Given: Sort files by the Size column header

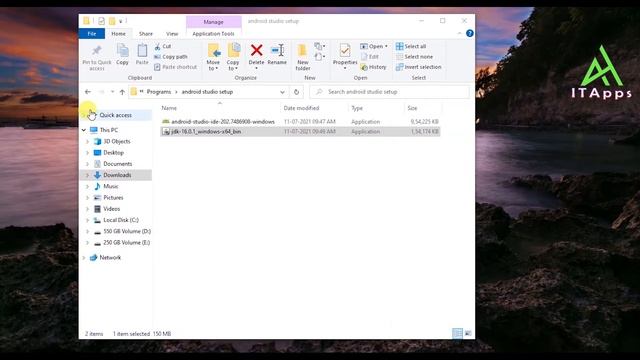Looking at the screenshot, I should [422, 108].
